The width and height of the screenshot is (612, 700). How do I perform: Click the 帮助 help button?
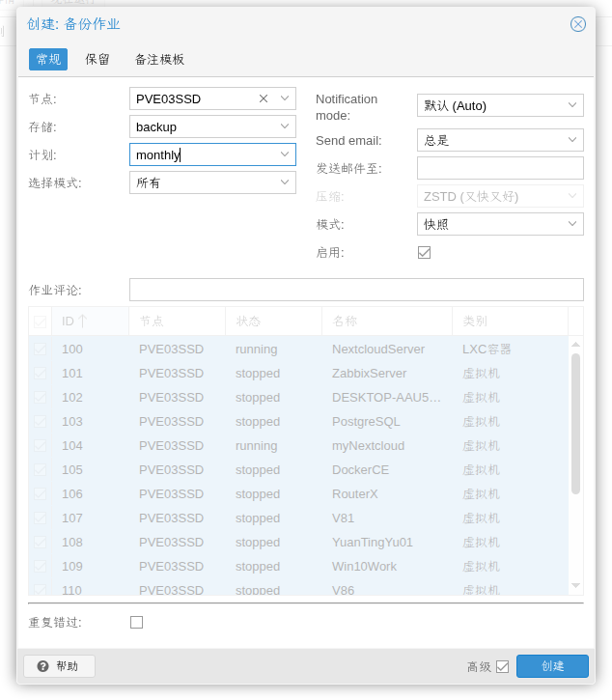(59, 666)
